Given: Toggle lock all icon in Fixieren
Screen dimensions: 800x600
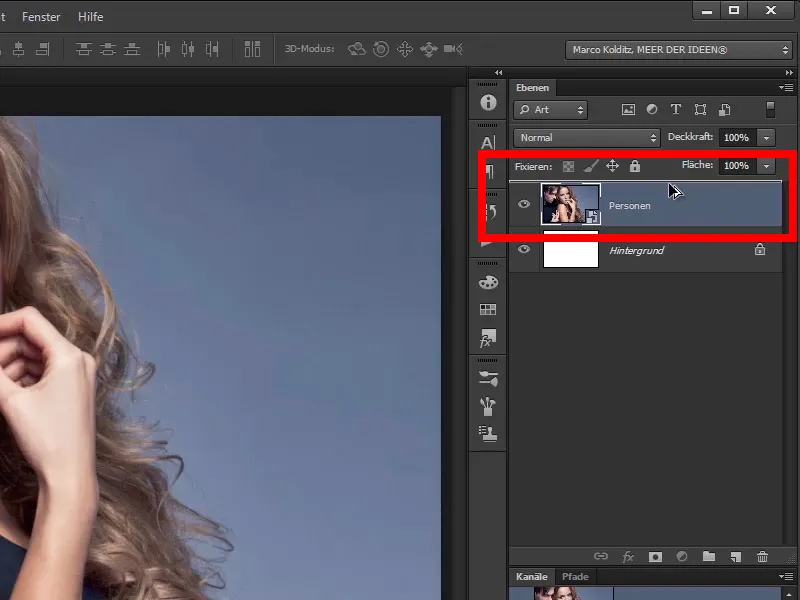Looking at the screenshot, I should coord(635,166).
